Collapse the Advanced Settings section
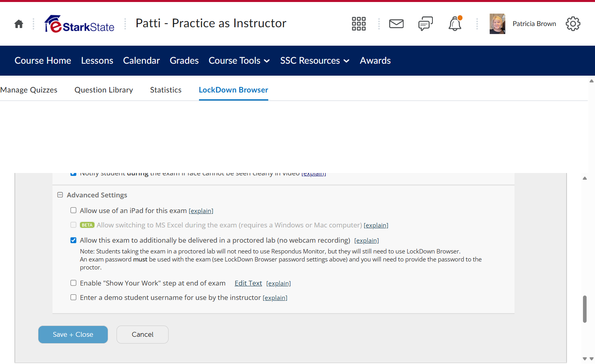Screen dimensions: 595x364 [60, 195]
